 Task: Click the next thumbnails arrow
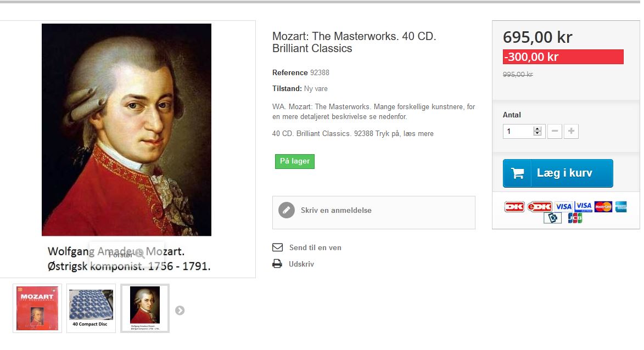(180, 311)
